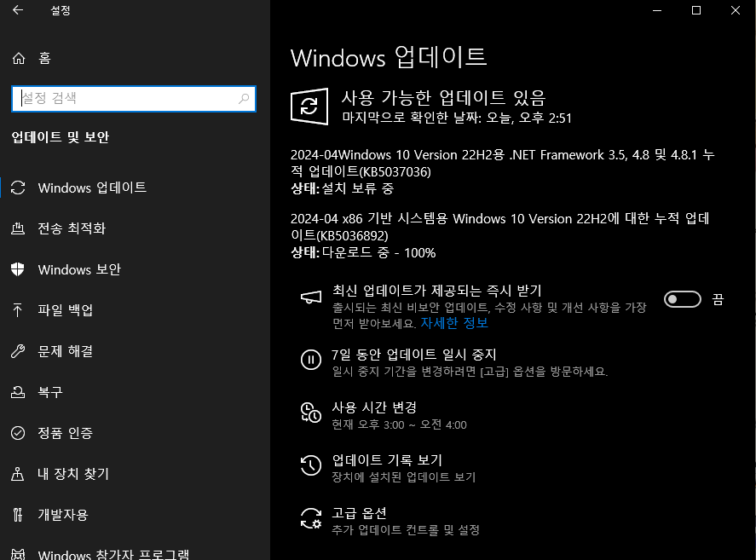The image size is (756, 560).
Task: Close the 설정 window
Action: (736, 10)
